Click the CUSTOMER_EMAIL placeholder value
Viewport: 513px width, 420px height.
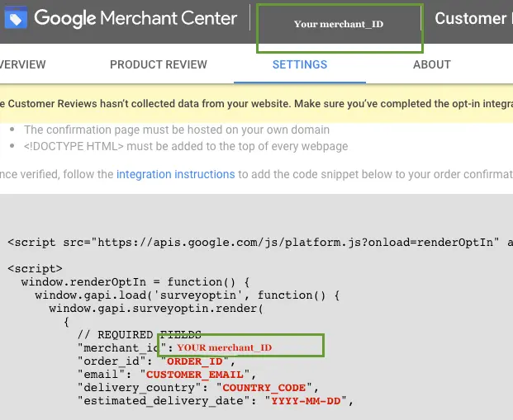[x=195, y=375]
